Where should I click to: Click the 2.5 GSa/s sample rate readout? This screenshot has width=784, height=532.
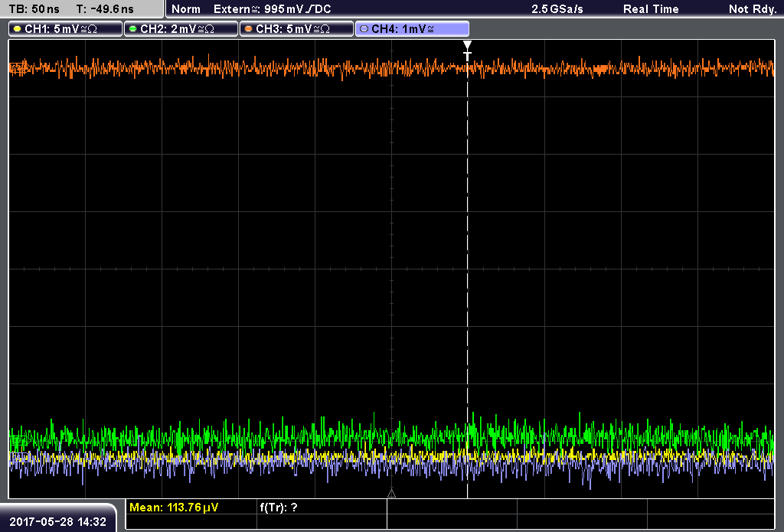click(557, 9)
